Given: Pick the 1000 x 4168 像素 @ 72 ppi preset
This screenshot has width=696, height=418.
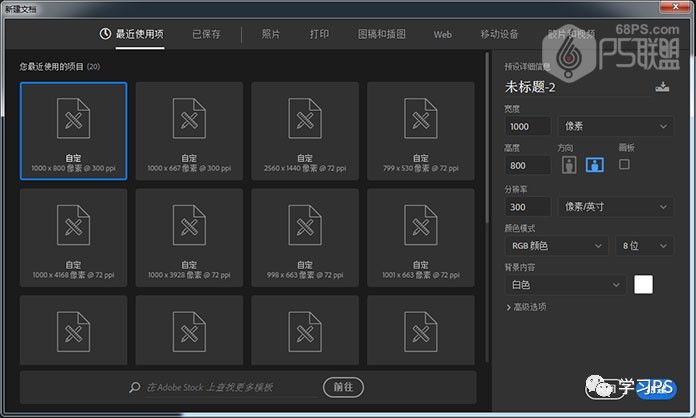Looking at the screenshot, I should (x=73, y=237).
